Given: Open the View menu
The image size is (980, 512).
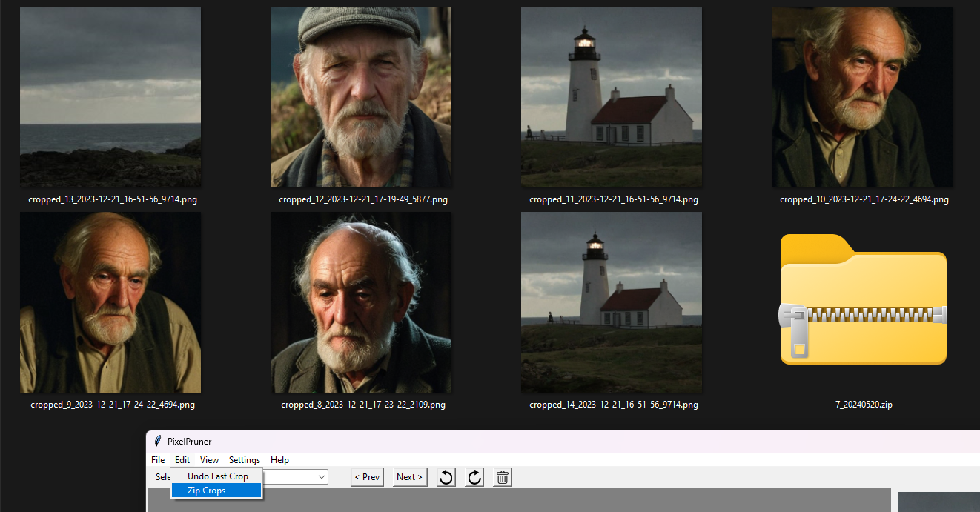Looking at the screenshot, I should (209, 460).
